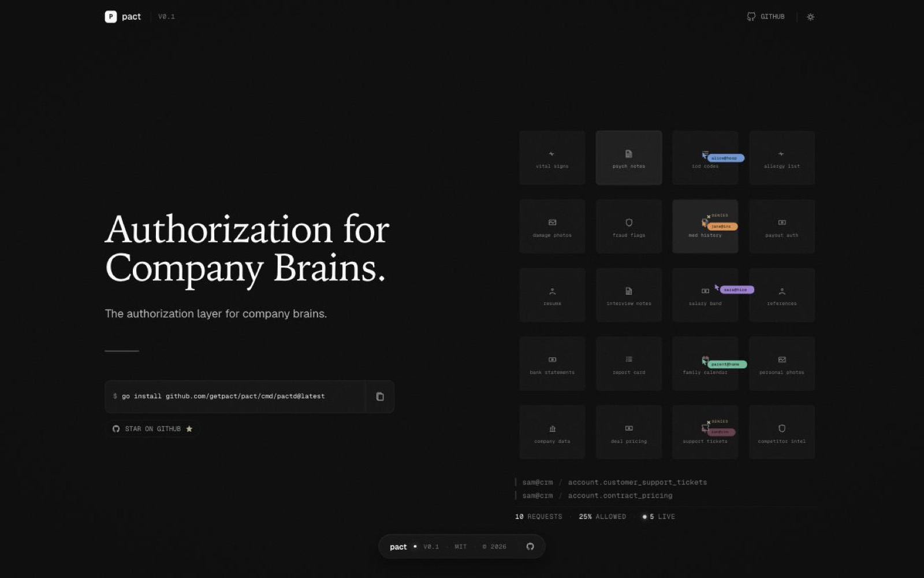Click the support tickets tile
The image size is (924, 578).
(705, 432)
